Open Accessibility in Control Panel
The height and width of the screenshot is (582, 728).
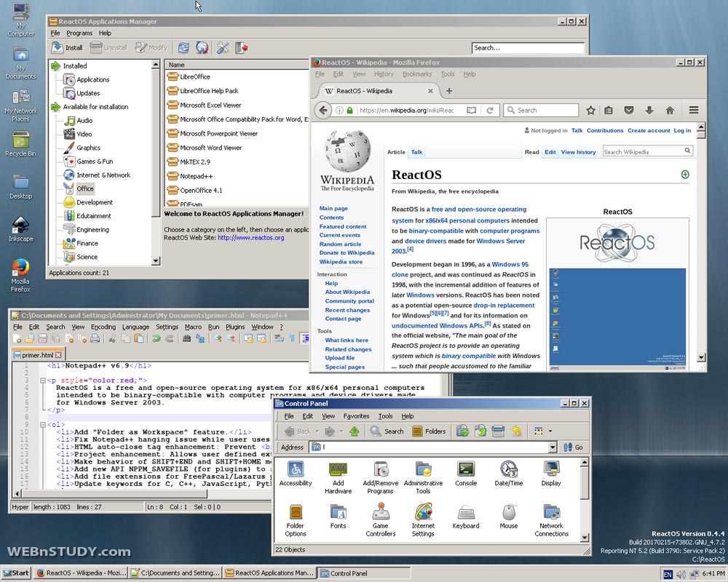296,474
